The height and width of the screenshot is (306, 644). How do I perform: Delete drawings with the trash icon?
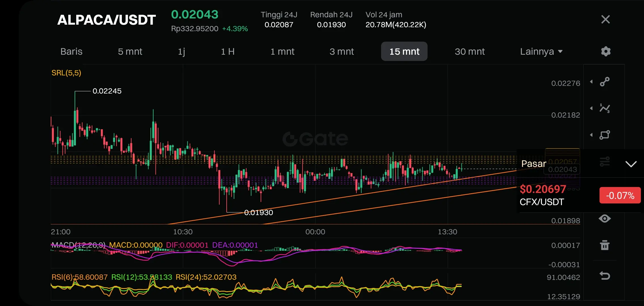(x=605, y=245)
